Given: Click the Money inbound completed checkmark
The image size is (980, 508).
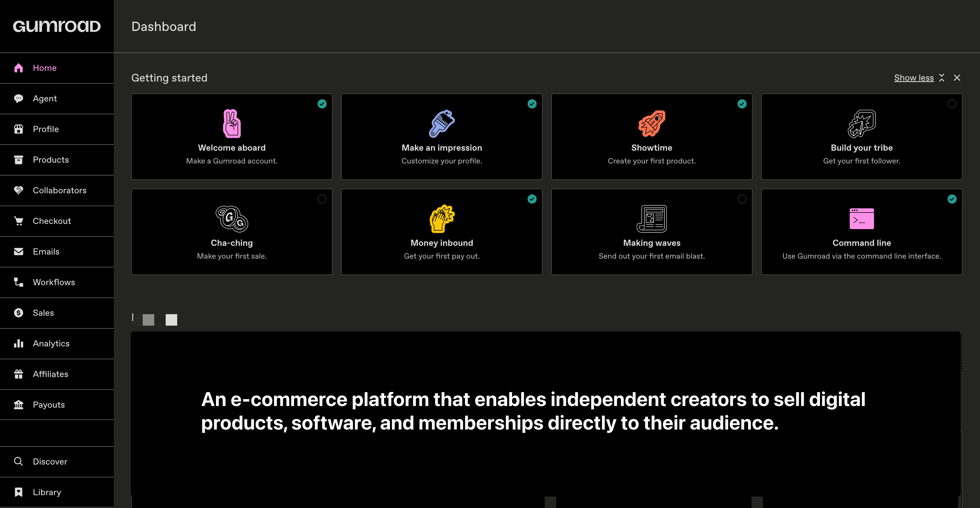Looking at the screenshot, I should [x=532, y=199].
